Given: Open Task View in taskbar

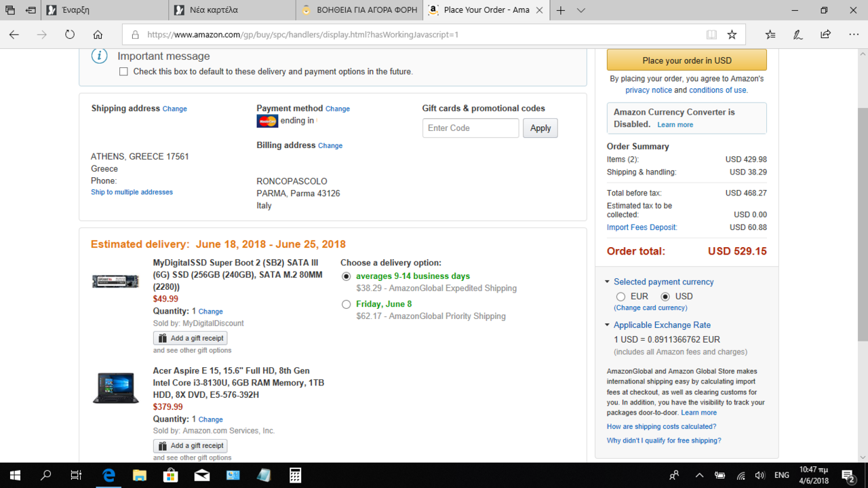Looking at the screenshot, I should point(77,475).
